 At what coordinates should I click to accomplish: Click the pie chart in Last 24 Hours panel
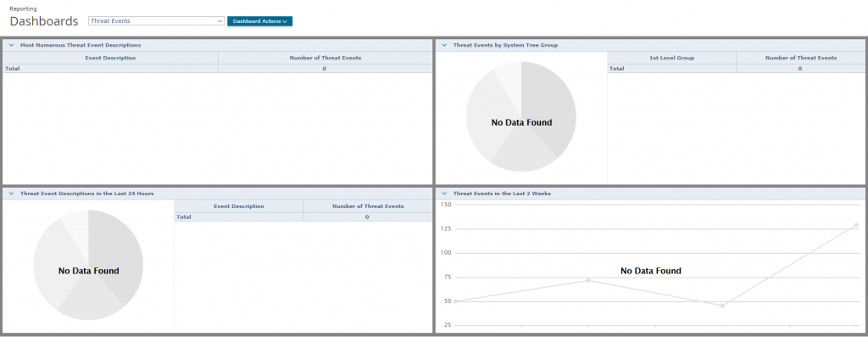pyautogui.click(x=88, y=265)
